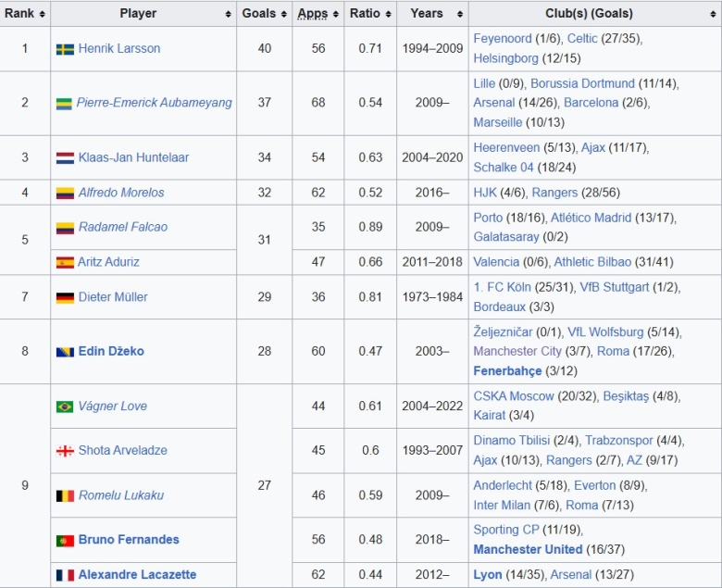Follow the Borussia Dortmund club link
This screenshot has height=588, width=722.
click(582, 84)
